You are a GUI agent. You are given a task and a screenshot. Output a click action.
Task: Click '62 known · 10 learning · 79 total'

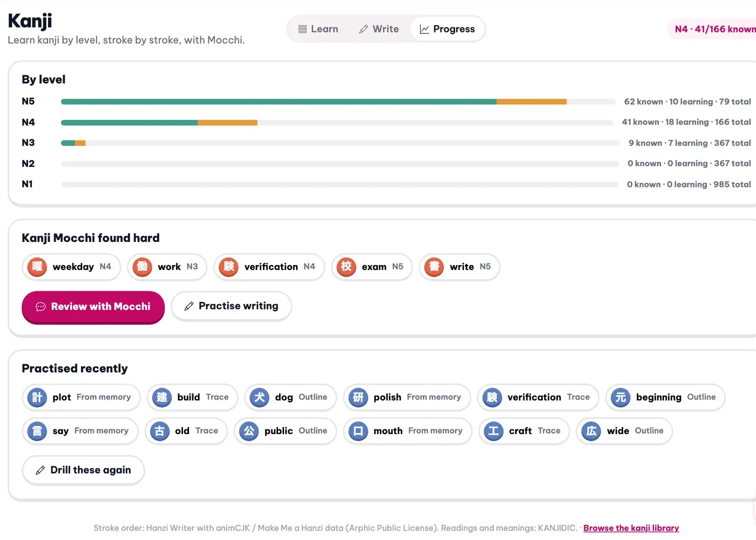coord(687,102)
